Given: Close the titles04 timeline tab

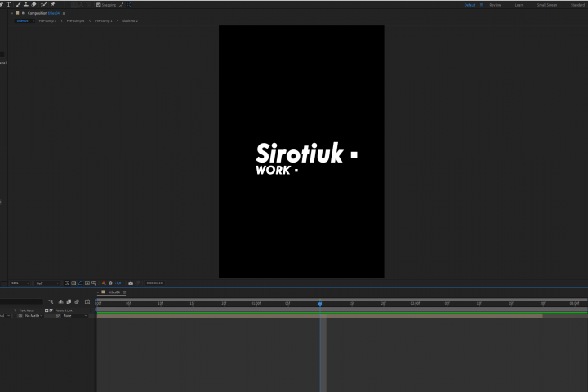Looking at the screenshot, I should click(x=98, y=292).
